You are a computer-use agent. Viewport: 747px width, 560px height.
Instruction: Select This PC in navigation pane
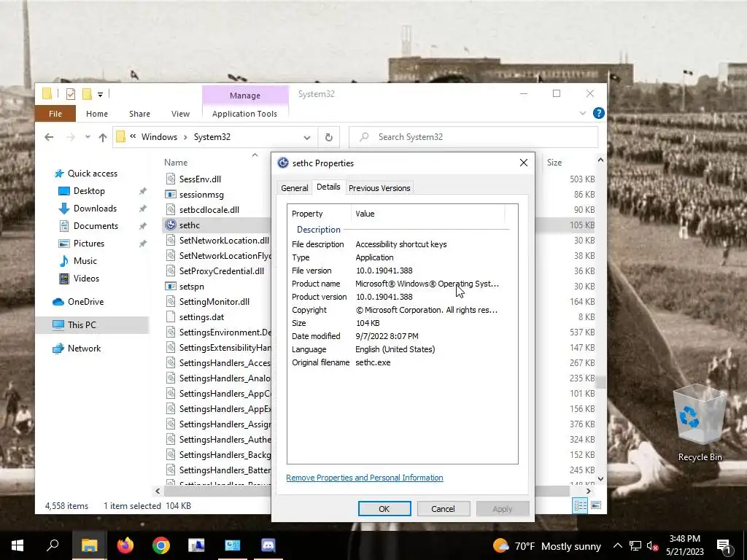82,325
